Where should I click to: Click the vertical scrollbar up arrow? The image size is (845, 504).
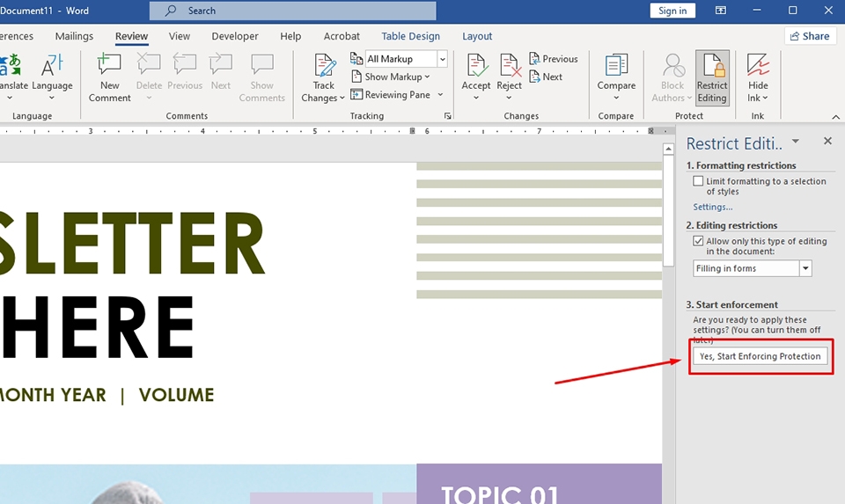pyautogui.click(x=668, y=149)
